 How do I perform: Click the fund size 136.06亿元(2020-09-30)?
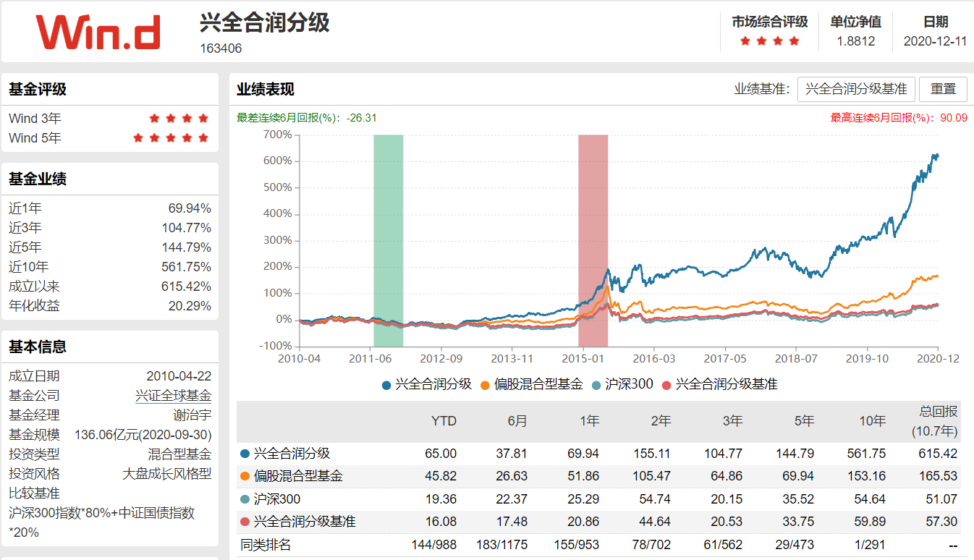(143, 435)
